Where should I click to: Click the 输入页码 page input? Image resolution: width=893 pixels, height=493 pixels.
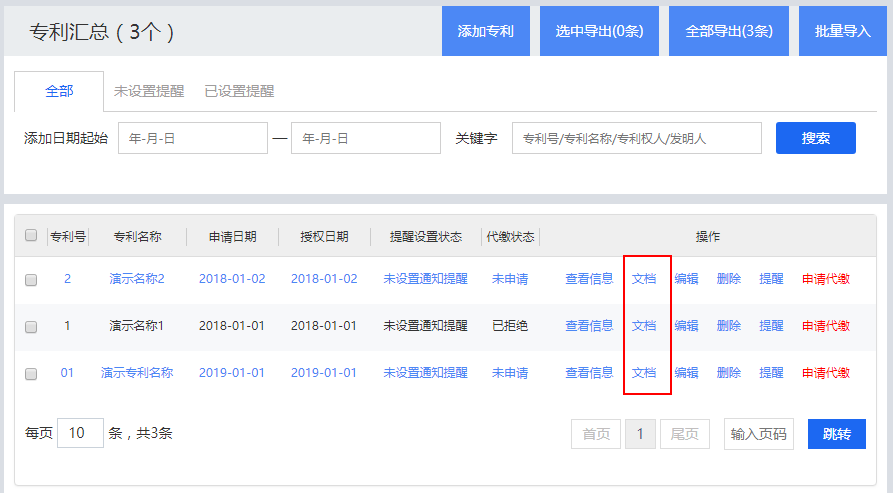[x=759, y=434]
